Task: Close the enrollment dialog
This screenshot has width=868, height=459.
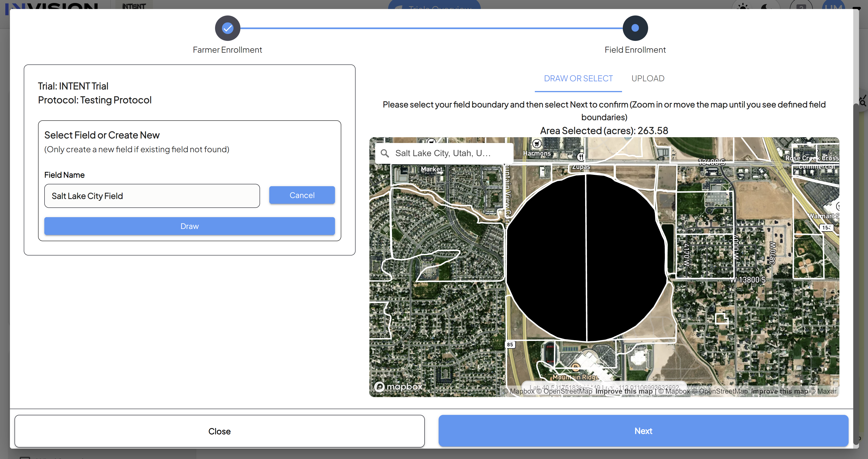Action: 219,431
